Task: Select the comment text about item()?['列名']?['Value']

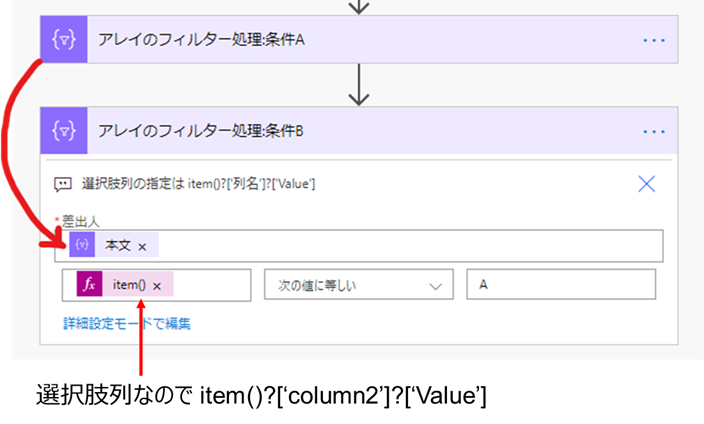Action: point(198,184)
